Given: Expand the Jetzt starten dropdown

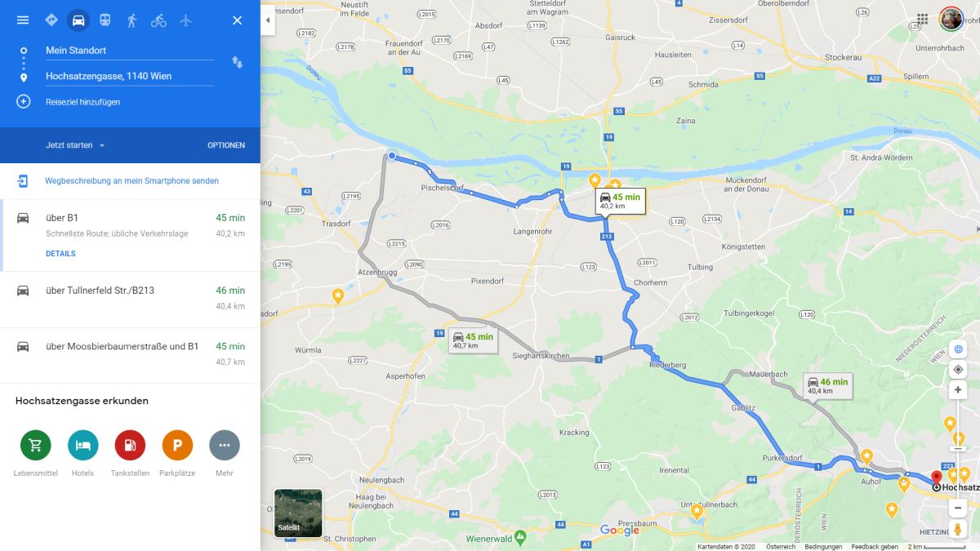Looking at the screenshot, I should tap(75, 145).
